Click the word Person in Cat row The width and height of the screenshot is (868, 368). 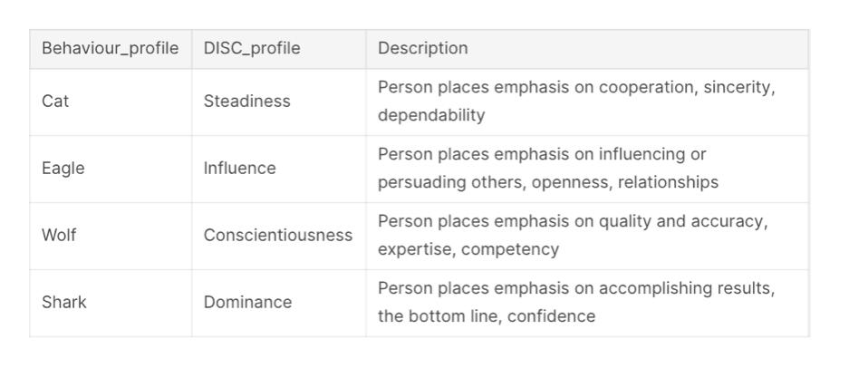(x=405, y=87)
